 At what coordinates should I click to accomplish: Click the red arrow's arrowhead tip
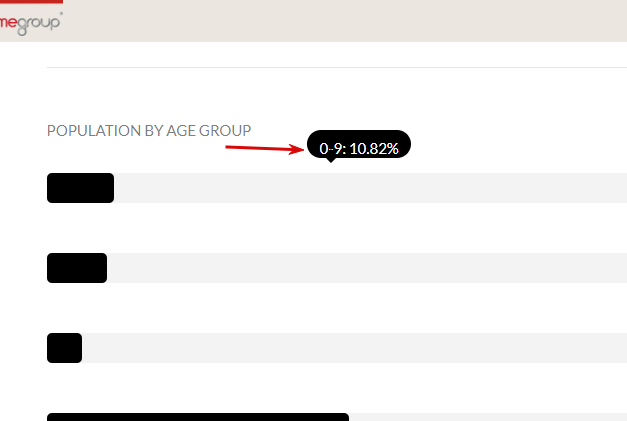[302, 150]
